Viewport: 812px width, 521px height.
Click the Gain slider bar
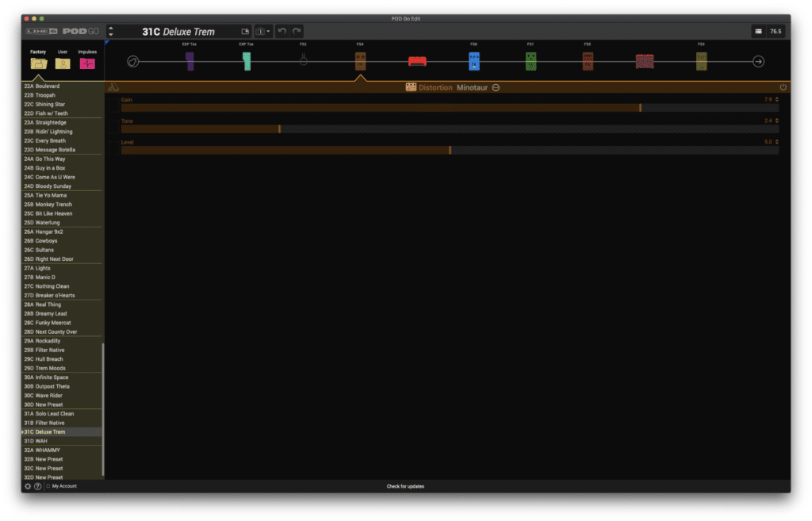[450, 108]
